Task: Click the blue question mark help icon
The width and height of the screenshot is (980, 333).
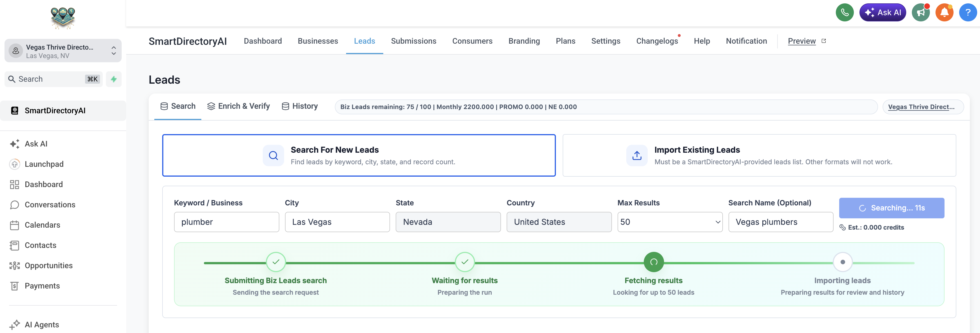Action: (x=968, y=13)
